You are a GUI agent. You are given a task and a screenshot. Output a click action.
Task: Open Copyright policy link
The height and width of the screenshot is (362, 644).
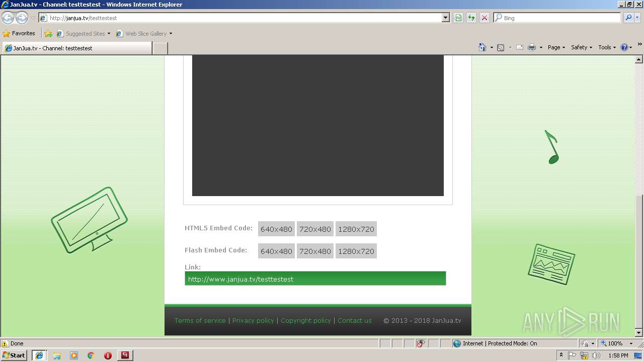click(x=306, y=320)
